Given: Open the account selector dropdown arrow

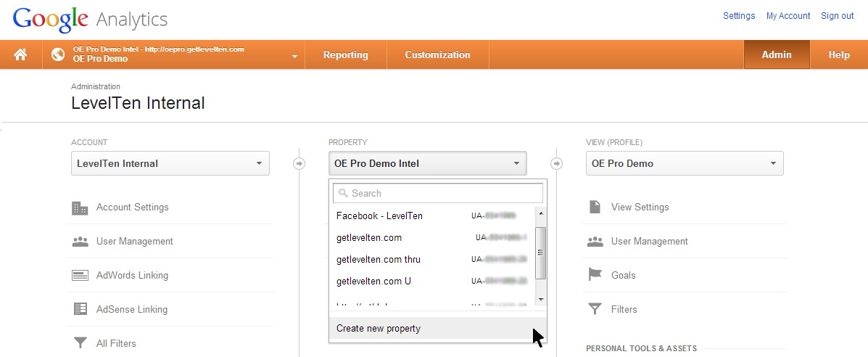Looking at the screenshot, I should tap(294, 56).
